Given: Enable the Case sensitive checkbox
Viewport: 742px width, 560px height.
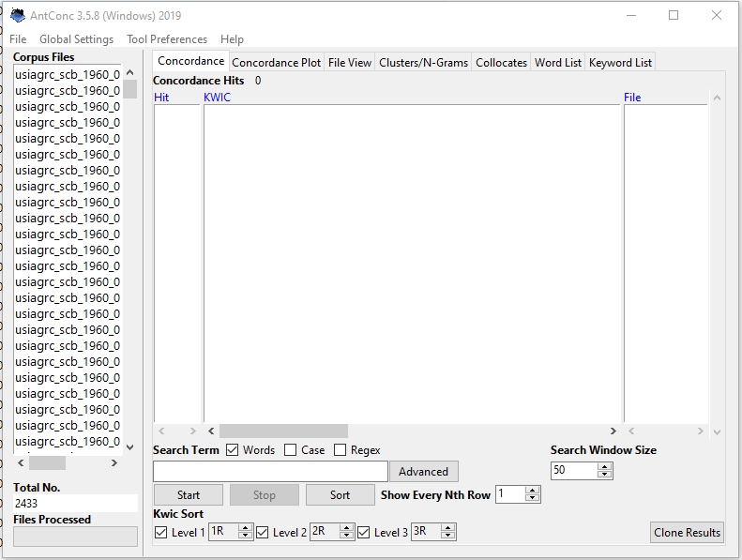Looking at the screenshot, I should (291, 450).
